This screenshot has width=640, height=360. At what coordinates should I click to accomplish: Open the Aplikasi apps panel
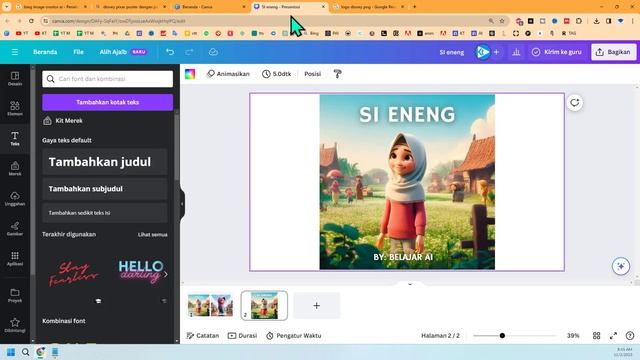click(15, 258)
